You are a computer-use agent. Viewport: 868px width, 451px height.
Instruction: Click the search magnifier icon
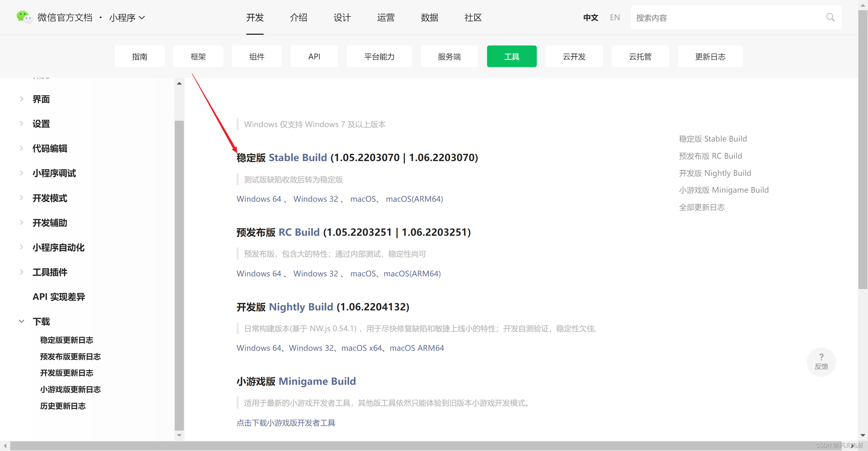coord(830,17)
